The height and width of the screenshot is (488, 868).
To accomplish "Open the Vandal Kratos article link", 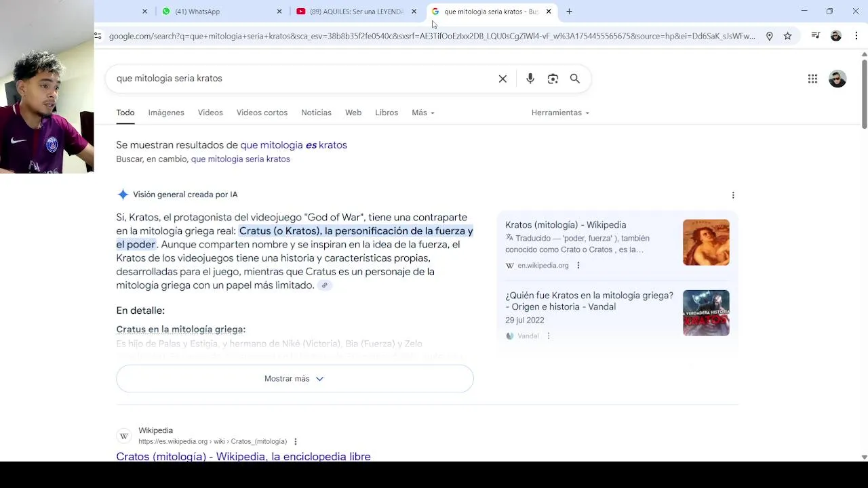I will coord(589,301).
